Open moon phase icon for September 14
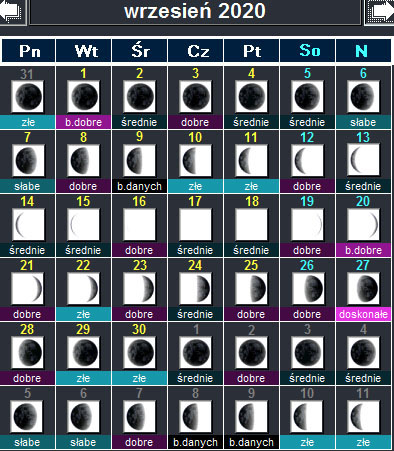This screenshot has width=394, height=451. pyautogui.click(x=28, y=225)
